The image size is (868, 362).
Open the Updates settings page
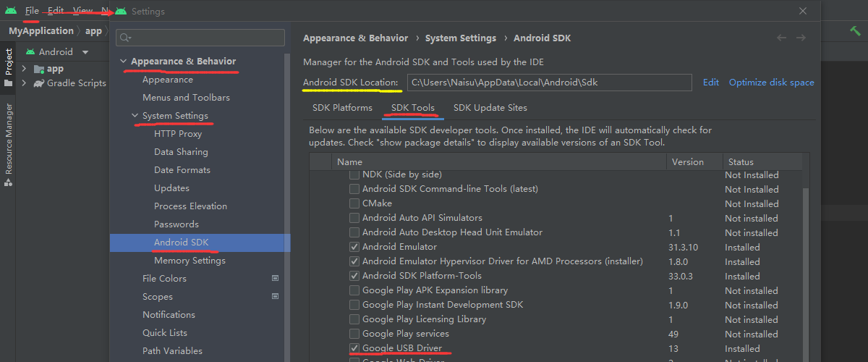tap(171, 188)
